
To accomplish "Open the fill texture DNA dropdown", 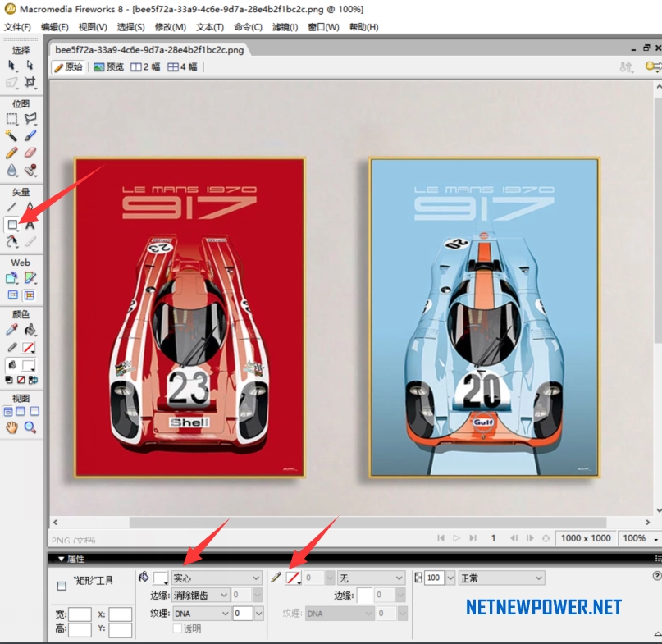I will click(x=201, y=613).
